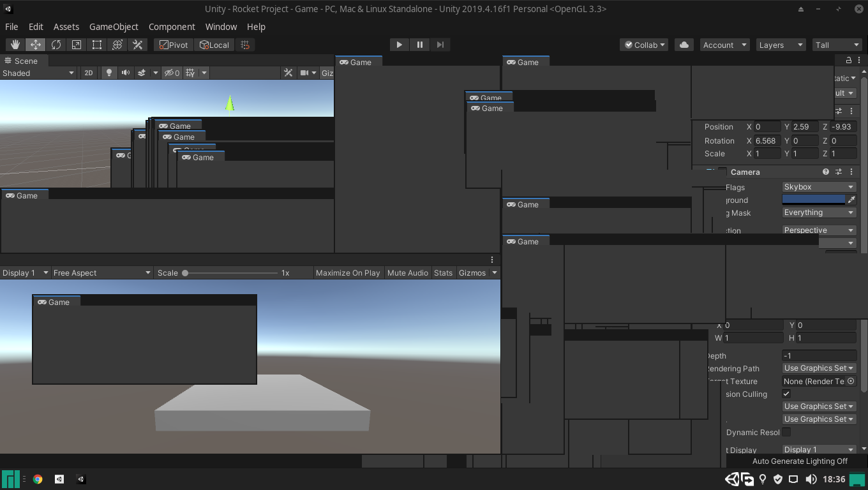Open Free Aspect dropdown

pos(102,272)
